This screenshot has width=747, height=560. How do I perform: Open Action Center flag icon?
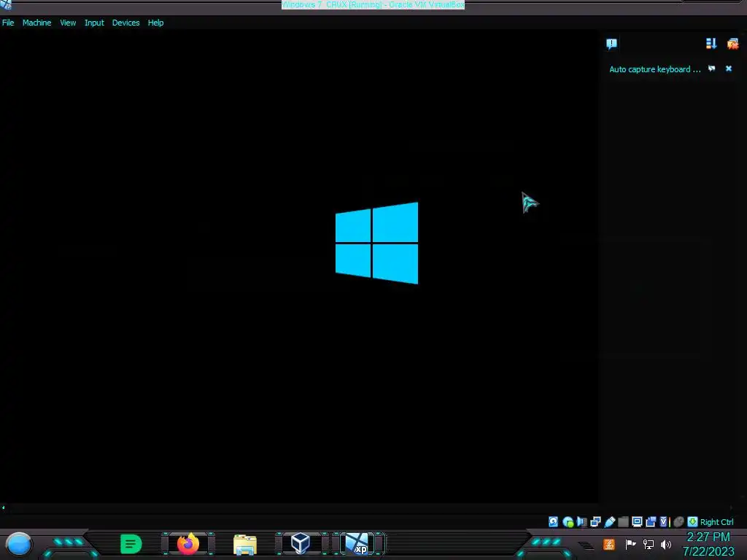coord(630,544)
